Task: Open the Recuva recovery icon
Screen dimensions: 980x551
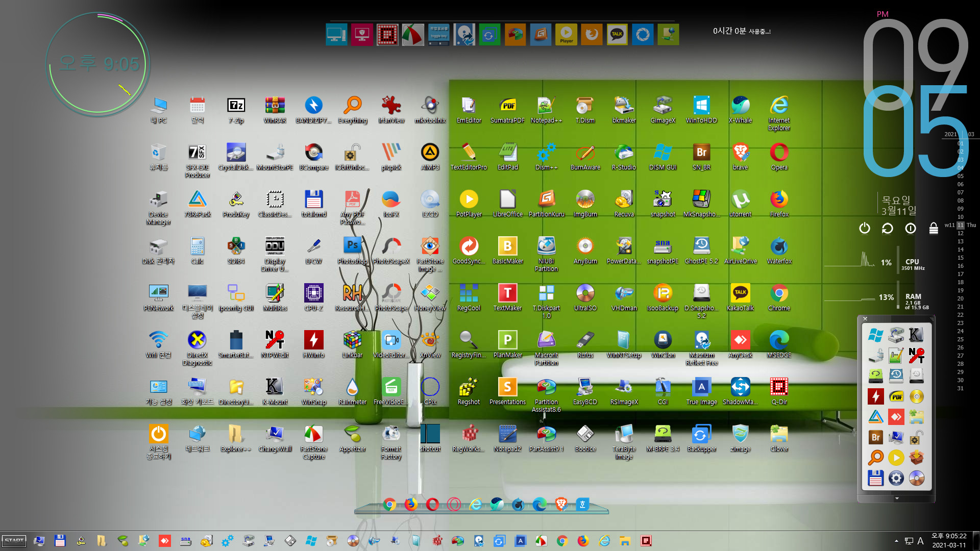Action: pos(624,204)
